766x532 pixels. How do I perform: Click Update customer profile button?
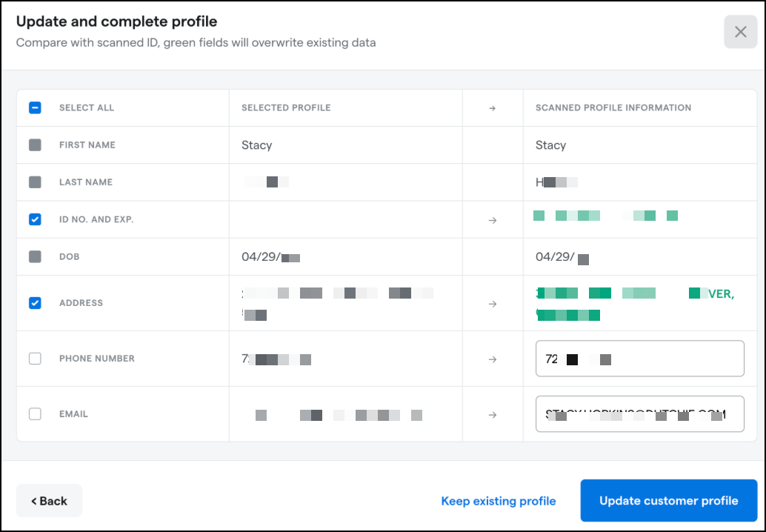tap(669, 501)
